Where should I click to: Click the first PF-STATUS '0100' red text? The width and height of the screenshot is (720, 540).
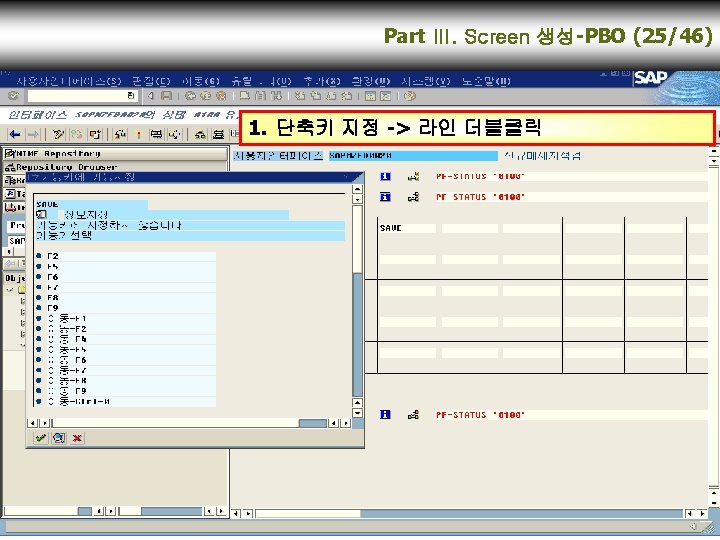coord(480,176)
